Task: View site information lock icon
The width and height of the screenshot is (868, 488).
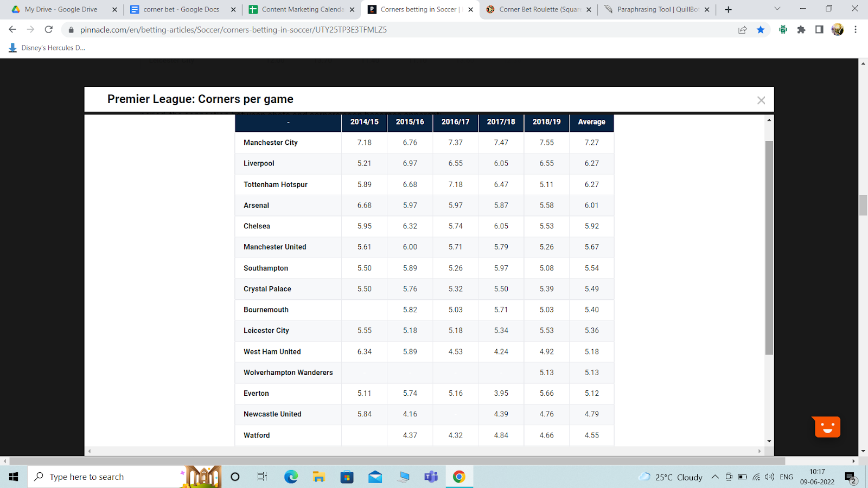Action: point(71,30)
